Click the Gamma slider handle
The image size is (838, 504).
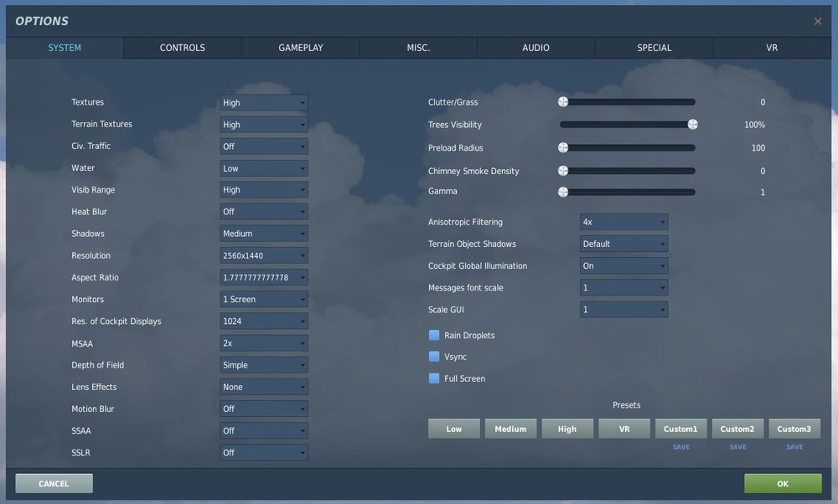[x=563, y=192]
